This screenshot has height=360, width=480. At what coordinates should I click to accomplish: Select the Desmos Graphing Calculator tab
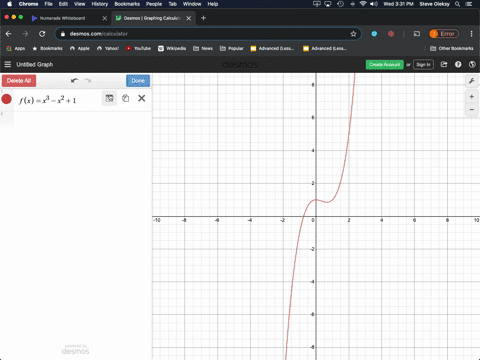[152, 18]
